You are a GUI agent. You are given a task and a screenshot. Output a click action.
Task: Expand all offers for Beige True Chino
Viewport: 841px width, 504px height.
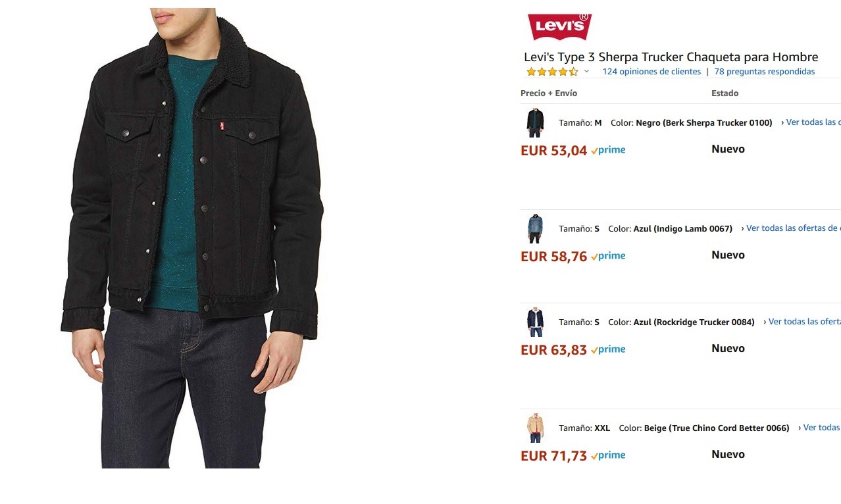point(820,428)
